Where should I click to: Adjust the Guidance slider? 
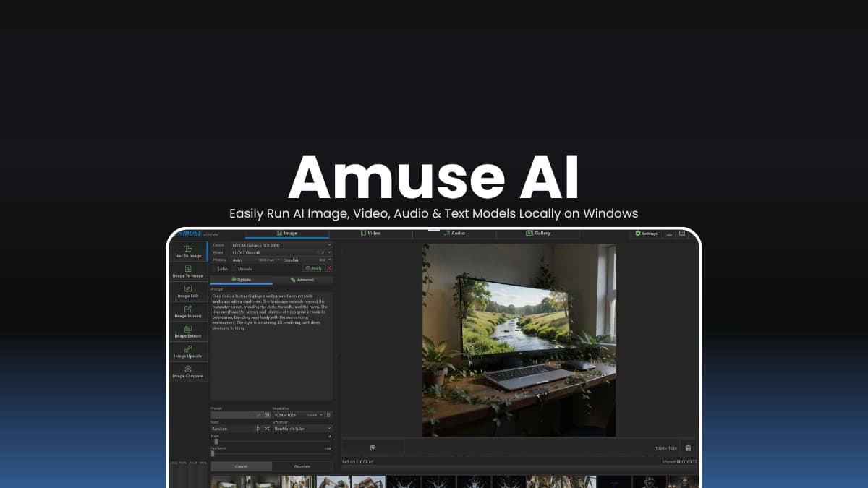pyautogui.click(x=271, y=453)
